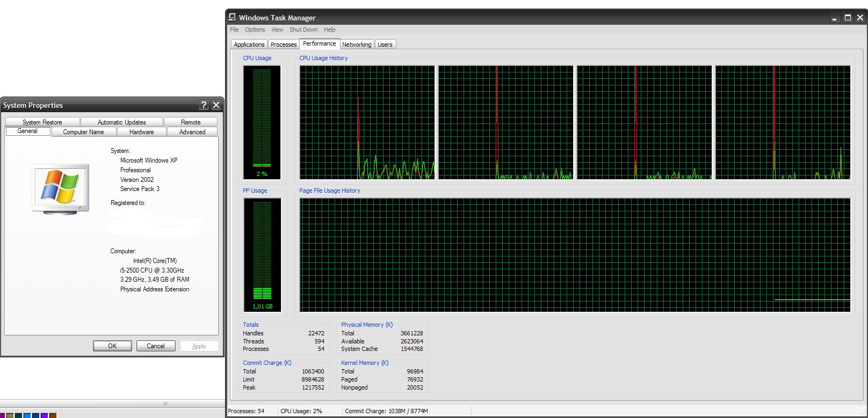This screenshot has height=418, width=868.
Task: Click Cancel in System Properties dialog
Action: 156,346
